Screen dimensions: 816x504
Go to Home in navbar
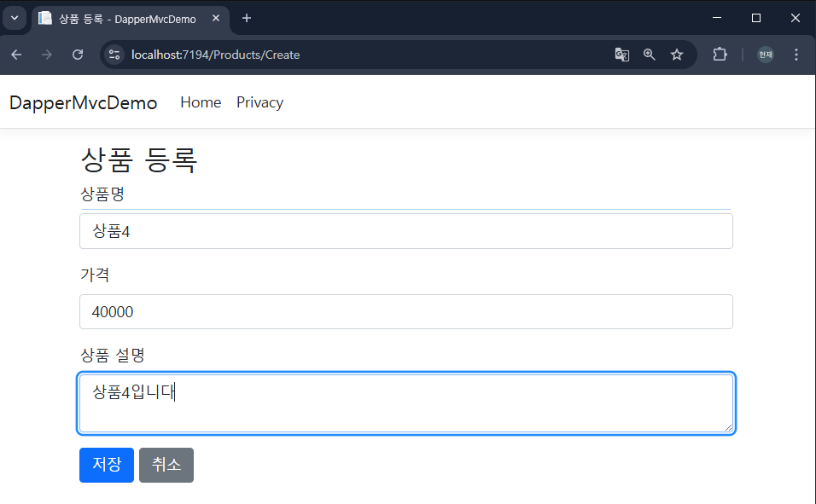[x=201, y=102]
